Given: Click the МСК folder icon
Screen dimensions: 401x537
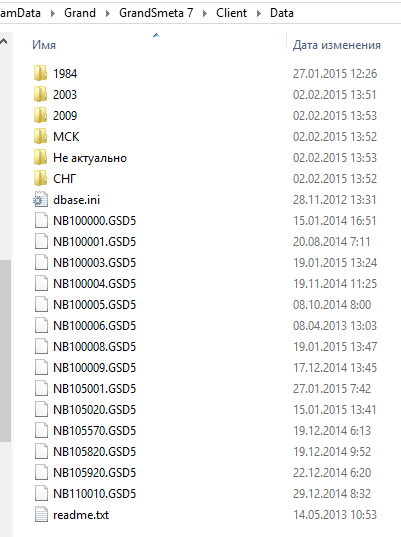Looking at the screenshot, I should coord(40,136).
